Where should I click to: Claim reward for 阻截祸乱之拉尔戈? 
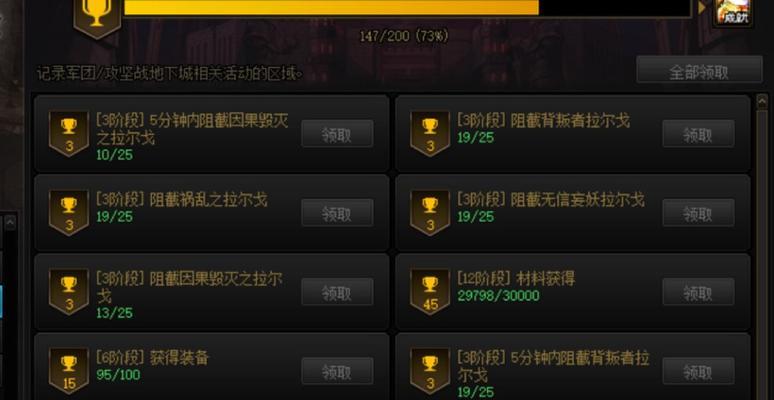[x=337, y=213]
